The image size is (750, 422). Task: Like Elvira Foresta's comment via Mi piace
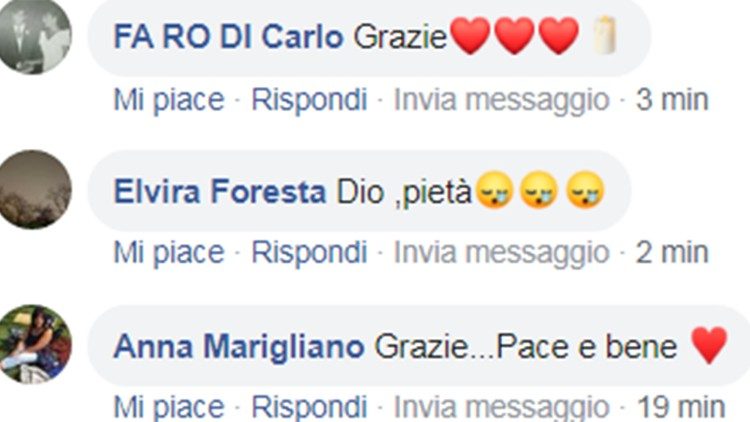[x=169, y=252]
